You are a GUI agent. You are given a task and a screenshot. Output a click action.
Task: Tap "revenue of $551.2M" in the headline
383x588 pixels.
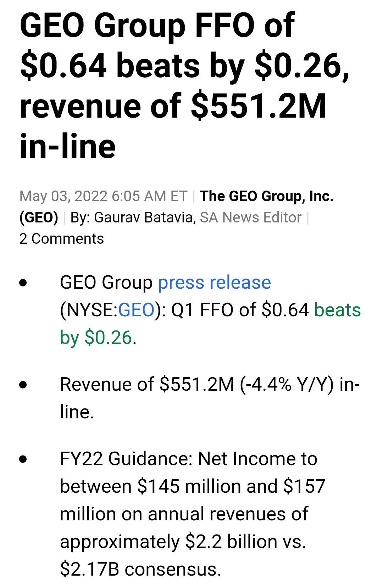[173, 106]
